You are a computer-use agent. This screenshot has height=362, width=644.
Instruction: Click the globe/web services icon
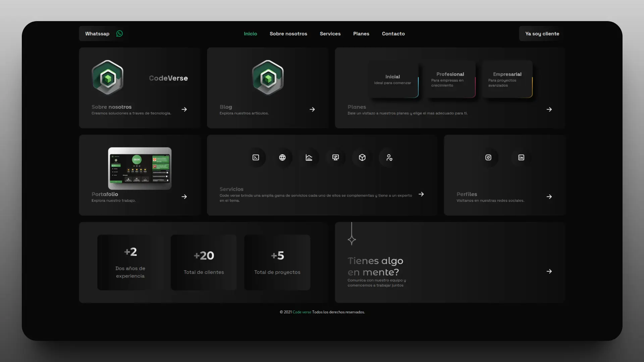[x=282, y=157]
